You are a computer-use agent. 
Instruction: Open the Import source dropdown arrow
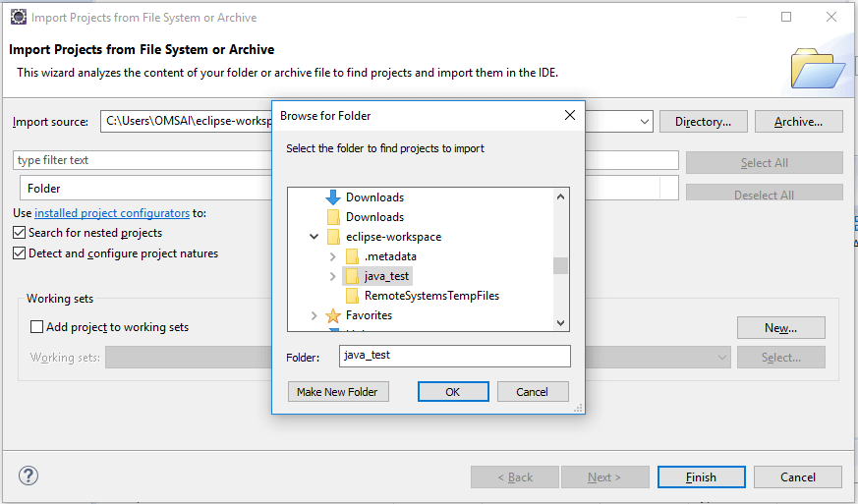point(645,122)
